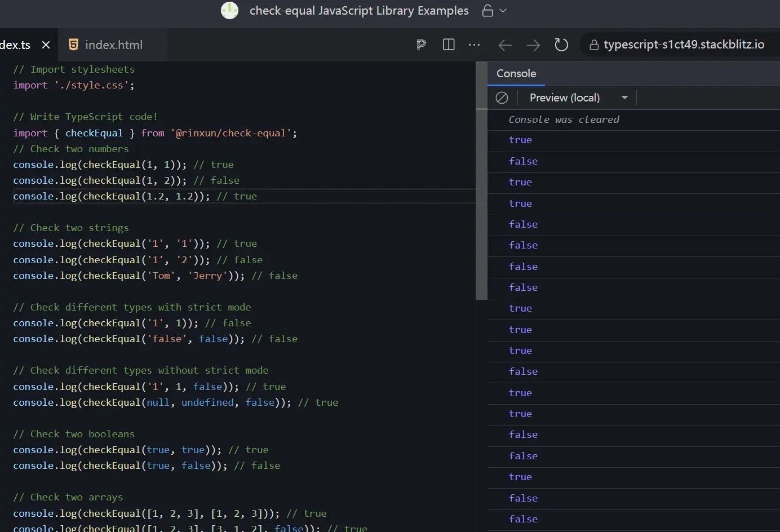780x532 pixels.
Task: Refresh the preview page
Action: pos(561,45)
